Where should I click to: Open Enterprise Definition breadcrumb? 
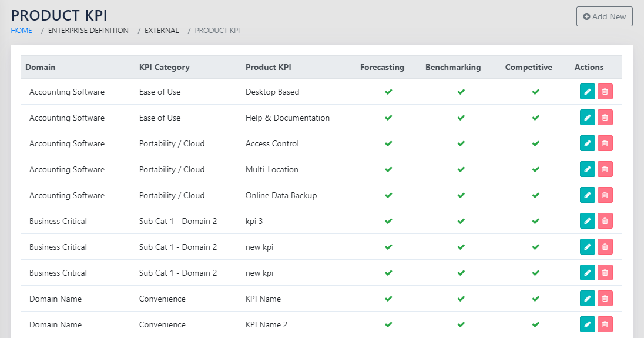(x=88, y=31)
